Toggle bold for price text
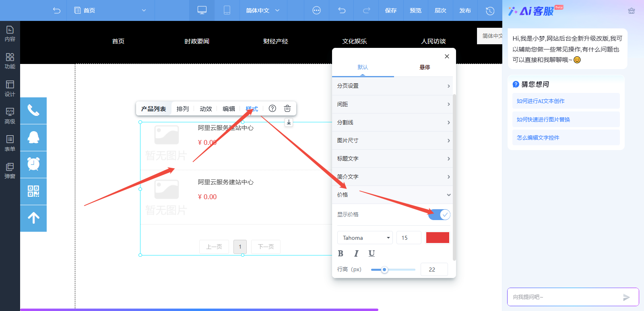The width and height of the screenshot is (644, 311). (x=341, y=253)
